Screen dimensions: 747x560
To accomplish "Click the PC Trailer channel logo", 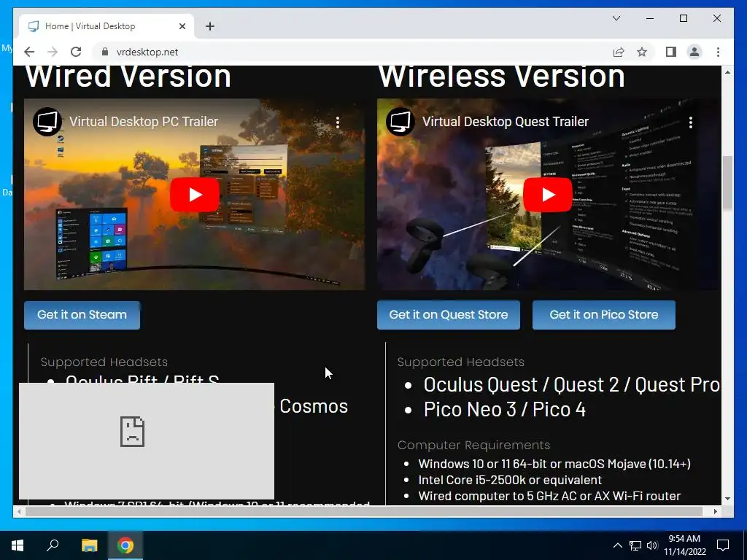I will click(x=47, y=122).
